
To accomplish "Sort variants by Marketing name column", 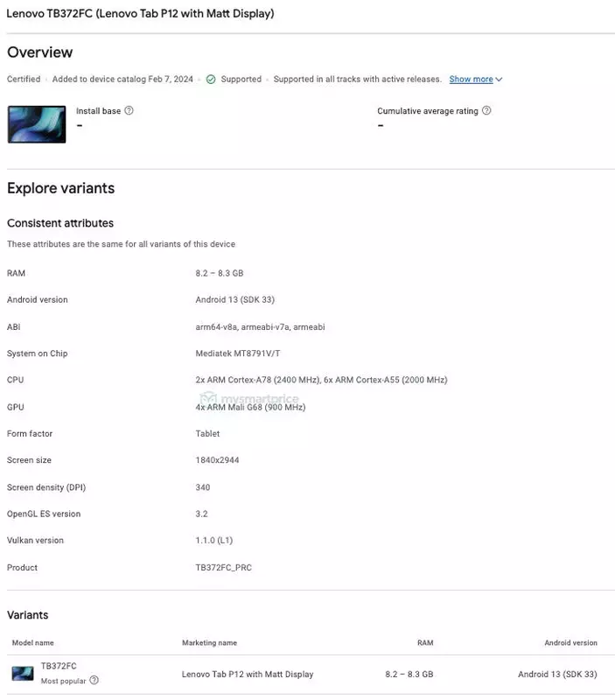I will (209, 643).
